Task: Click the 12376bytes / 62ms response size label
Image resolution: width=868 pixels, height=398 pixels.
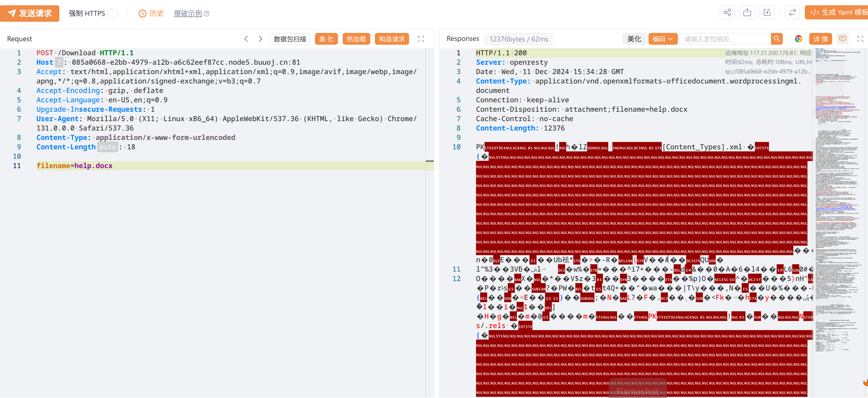Action: pyautogui.click(x=518, y=39)
